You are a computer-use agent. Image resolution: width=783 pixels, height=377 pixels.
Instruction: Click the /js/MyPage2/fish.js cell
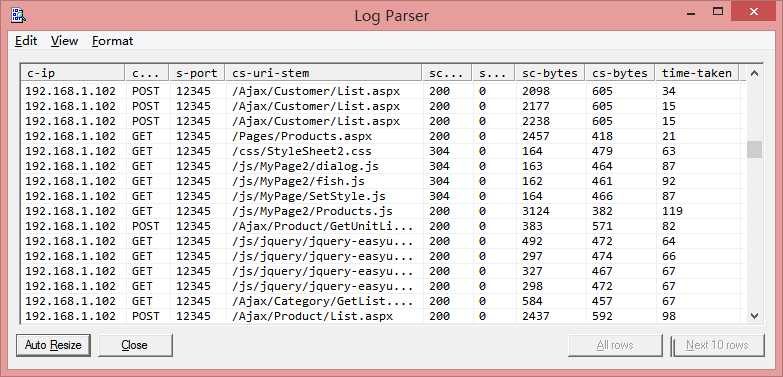click(299, 181)
